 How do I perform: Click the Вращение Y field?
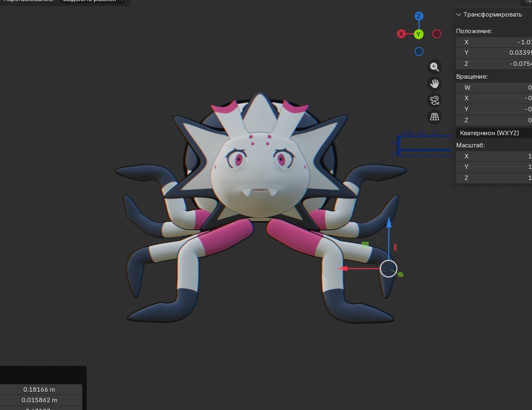point(494,109)
